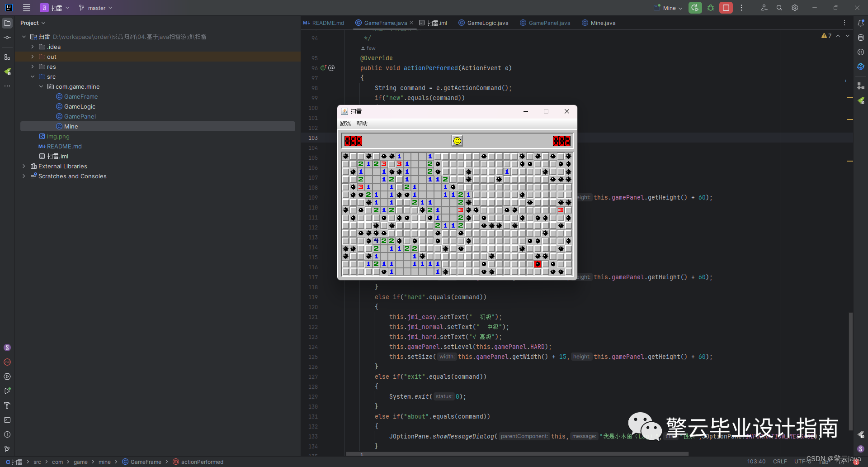
Task: Open the Project tool window icon
Action: pyautogui.click(x=7, y=23)
